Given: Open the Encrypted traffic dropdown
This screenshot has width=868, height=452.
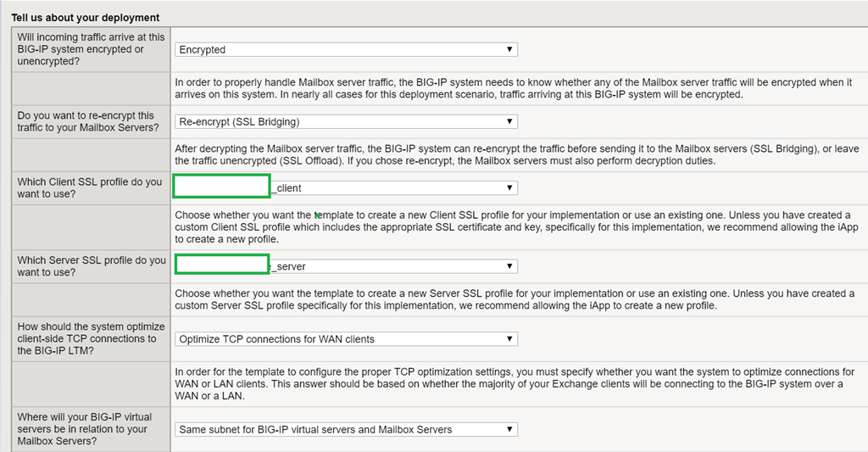Looking at the screenshot, I should tap(347, 49).
